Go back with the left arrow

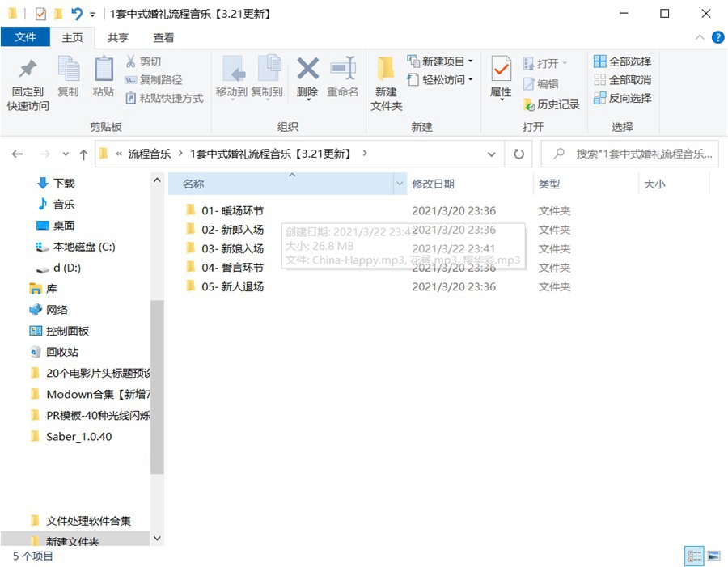tap(17, 154)
